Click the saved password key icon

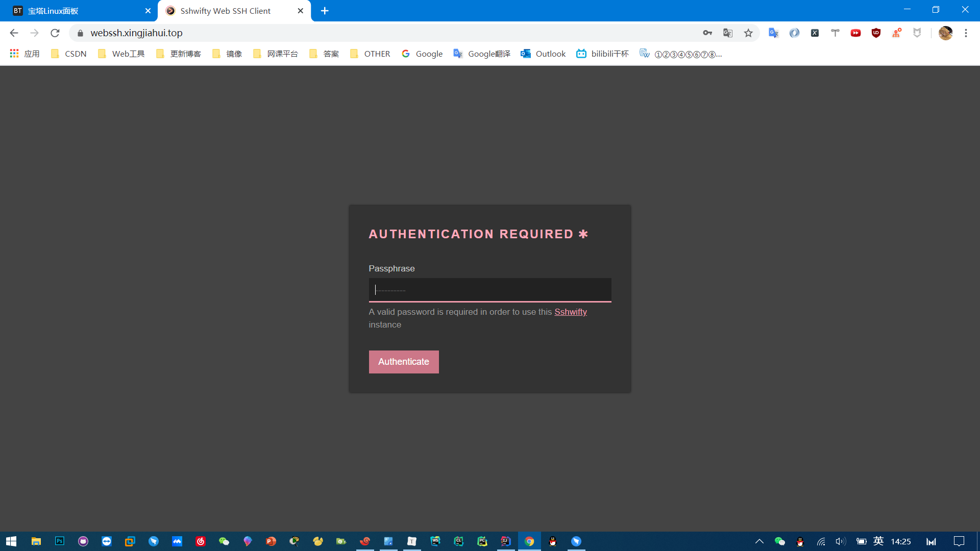[x=707, y=33]
